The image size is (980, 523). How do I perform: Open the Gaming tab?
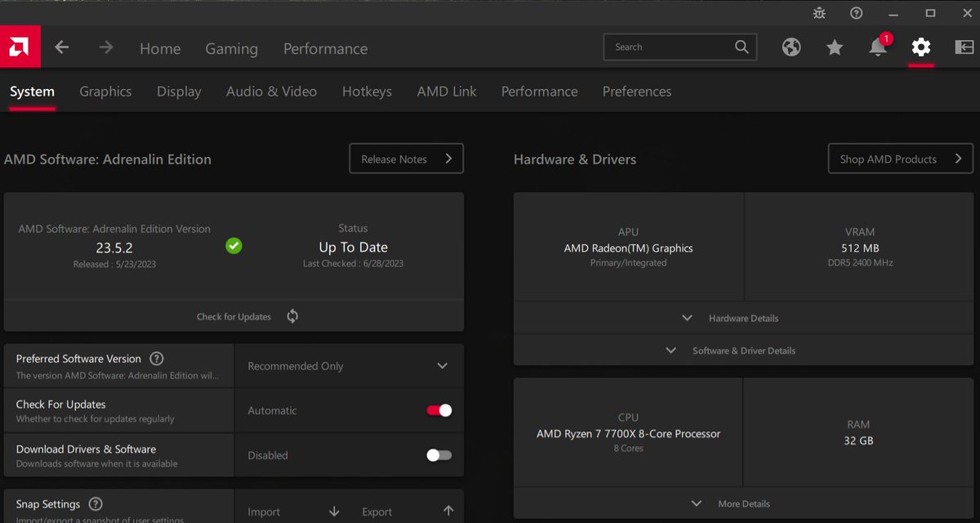click(231, 48)
